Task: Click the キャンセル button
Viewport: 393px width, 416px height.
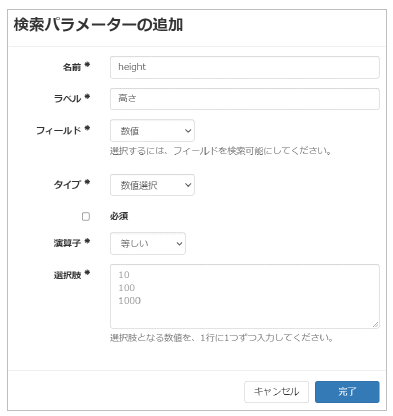Action: pos(276,392)
